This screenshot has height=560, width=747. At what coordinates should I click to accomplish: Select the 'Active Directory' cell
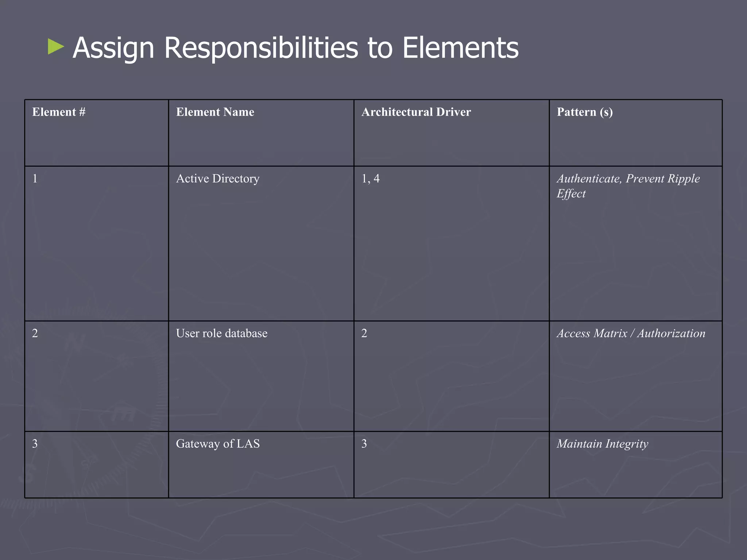tap(261, 244)
